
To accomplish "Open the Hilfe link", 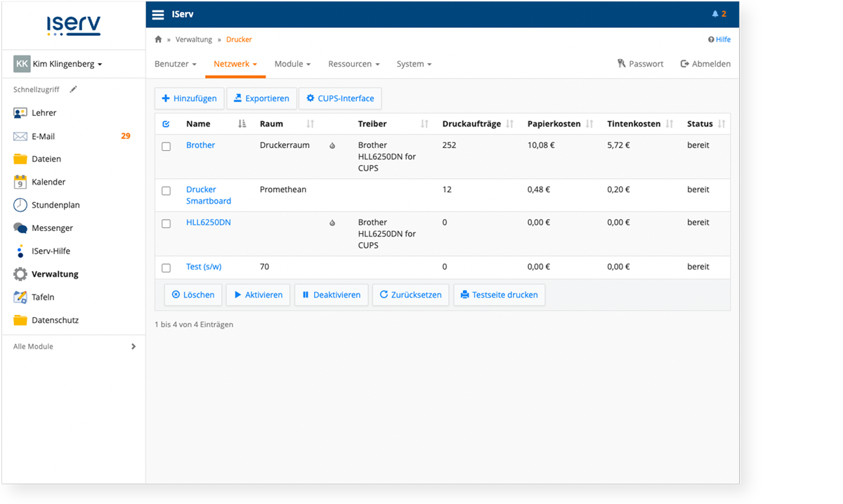I will [719, 39].
